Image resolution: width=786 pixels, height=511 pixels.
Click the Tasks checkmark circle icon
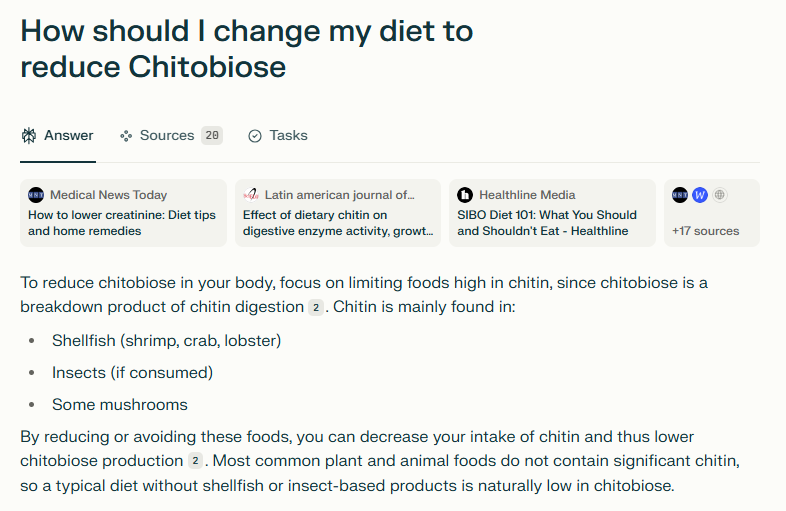255,136
